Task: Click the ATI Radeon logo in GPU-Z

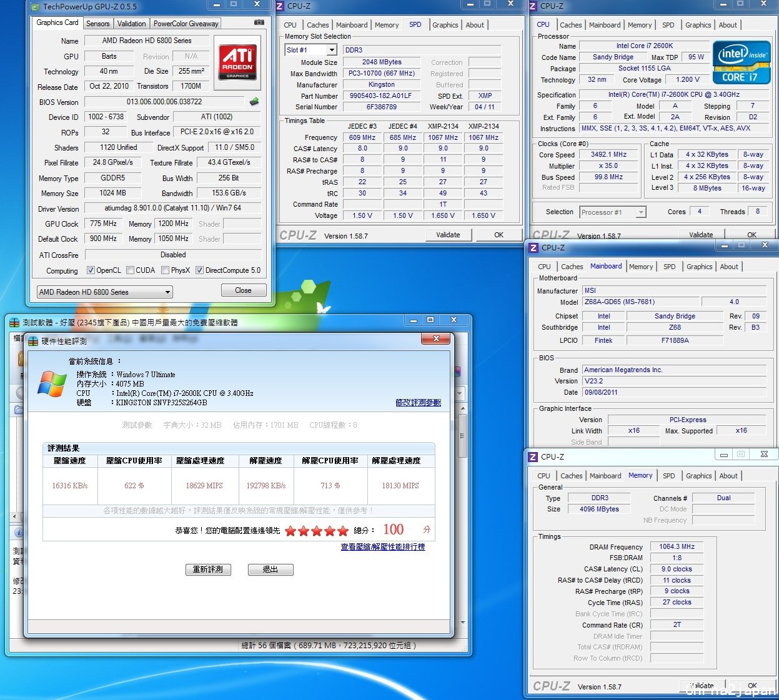Action: click(237, 62)
